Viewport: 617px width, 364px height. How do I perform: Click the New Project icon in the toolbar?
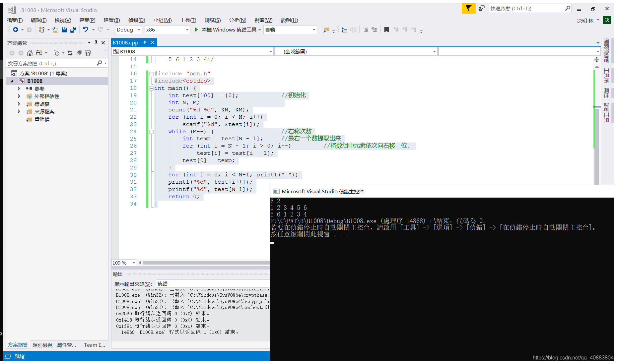coord(41,30)
